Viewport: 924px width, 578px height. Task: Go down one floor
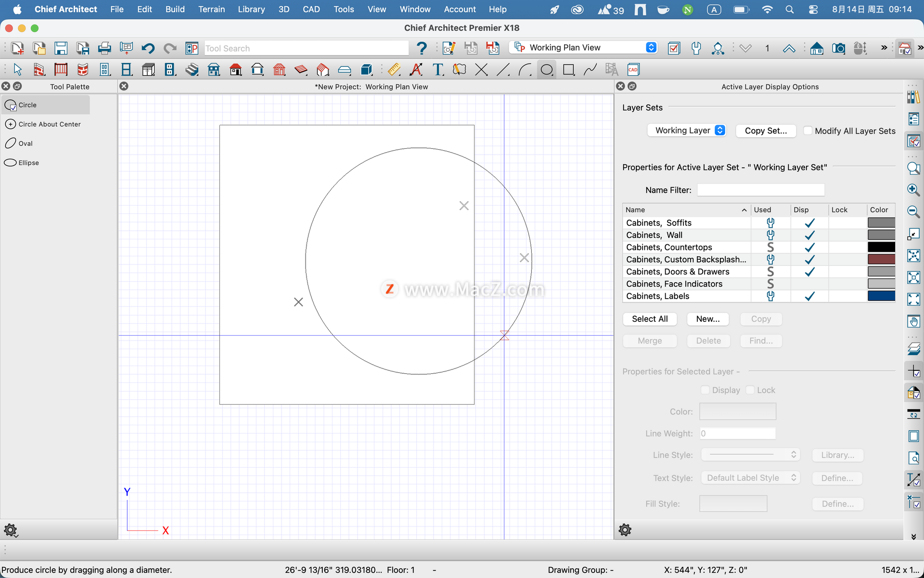745,48
